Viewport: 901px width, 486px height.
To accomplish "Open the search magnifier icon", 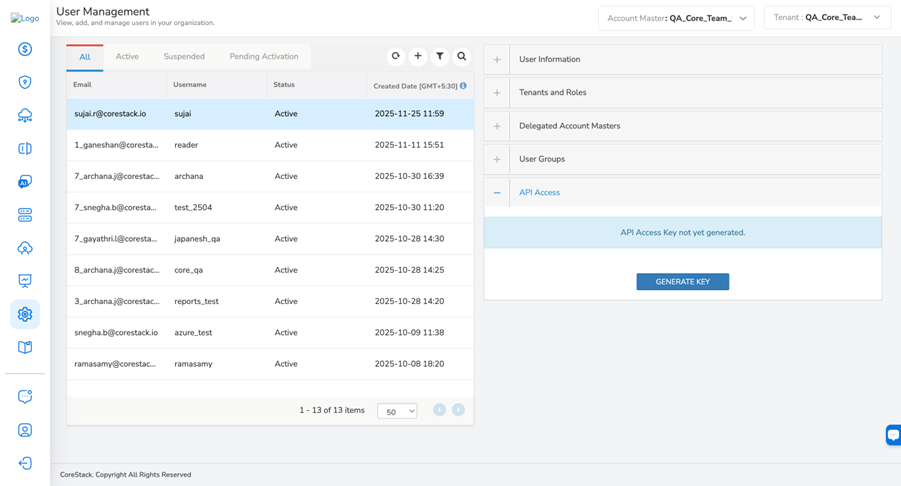I will coord(461,56).
